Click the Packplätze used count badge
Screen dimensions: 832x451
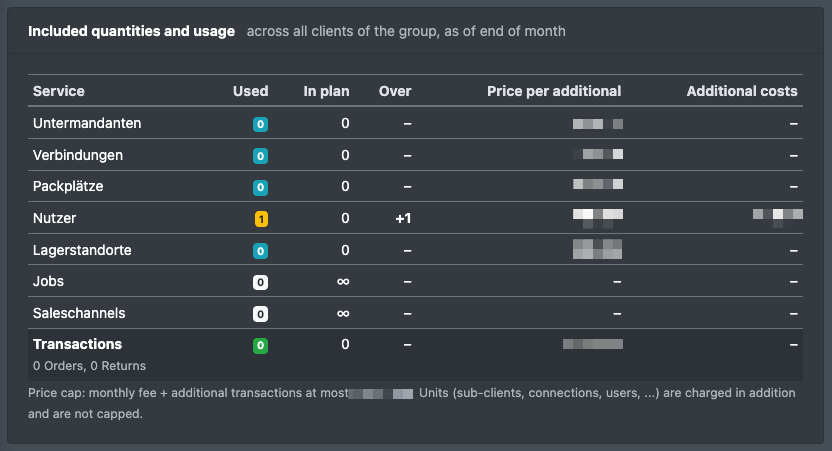[260, 187]
